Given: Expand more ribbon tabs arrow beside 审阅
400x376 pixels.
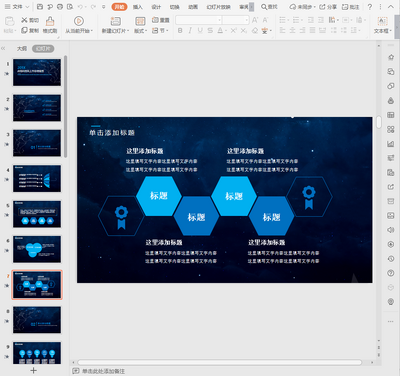Looking at the screenshot, I should click(251, 7).
